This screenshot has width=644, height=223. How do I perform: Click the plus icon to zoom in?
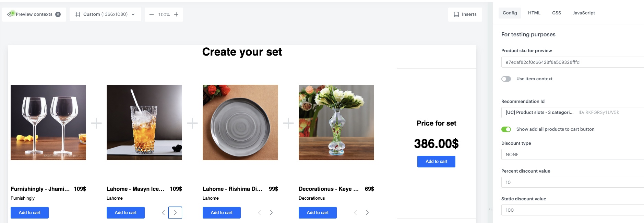pyautogui.click(x=176, y=14)
